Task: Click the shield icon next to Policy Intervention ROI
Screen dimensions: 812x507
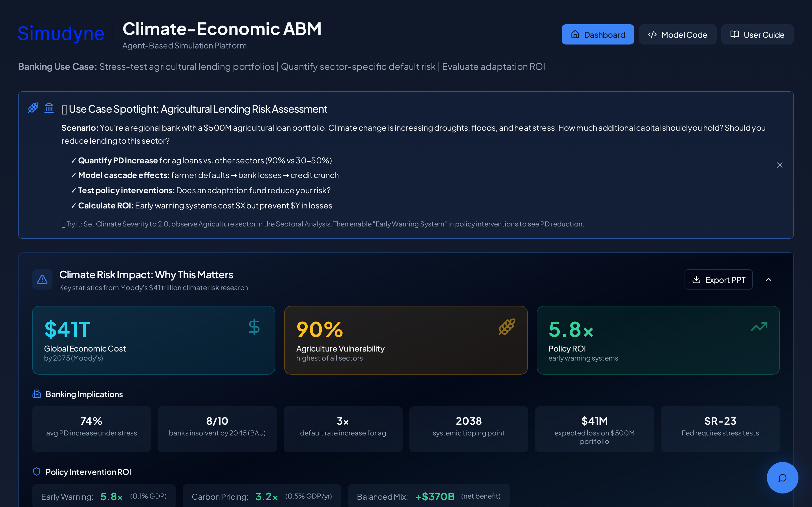Action: point(37,472)
